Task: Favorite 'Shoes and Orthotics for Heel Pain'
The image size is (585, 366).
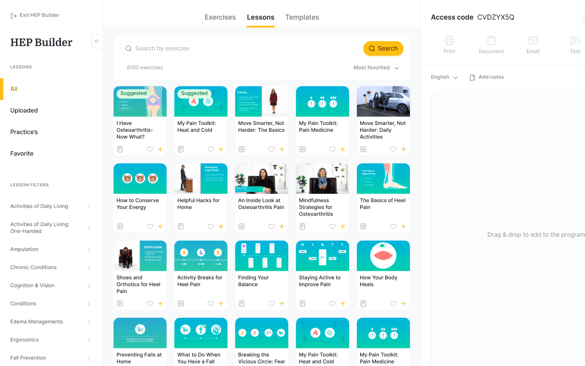Action: (150, 304)
